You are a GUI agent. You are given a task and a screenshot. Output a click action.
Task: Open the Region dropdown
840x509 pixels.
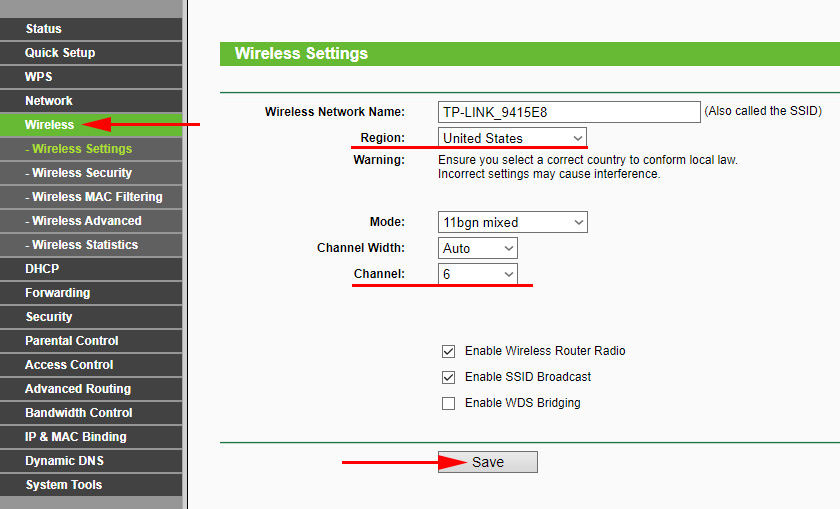[x=512, y=138]
